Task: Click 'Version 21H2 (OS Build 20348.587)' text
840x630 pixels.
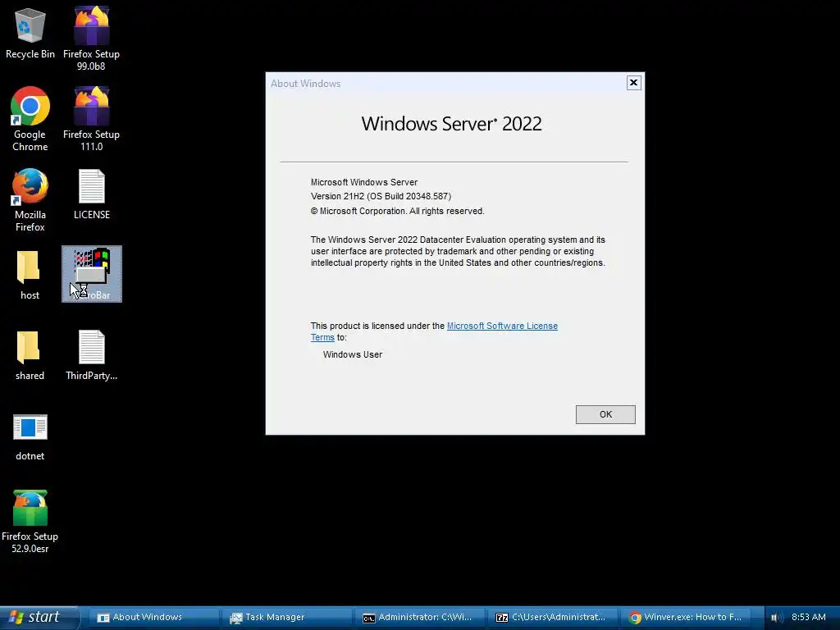Action: pyautogui.click(x=381, y=196)
